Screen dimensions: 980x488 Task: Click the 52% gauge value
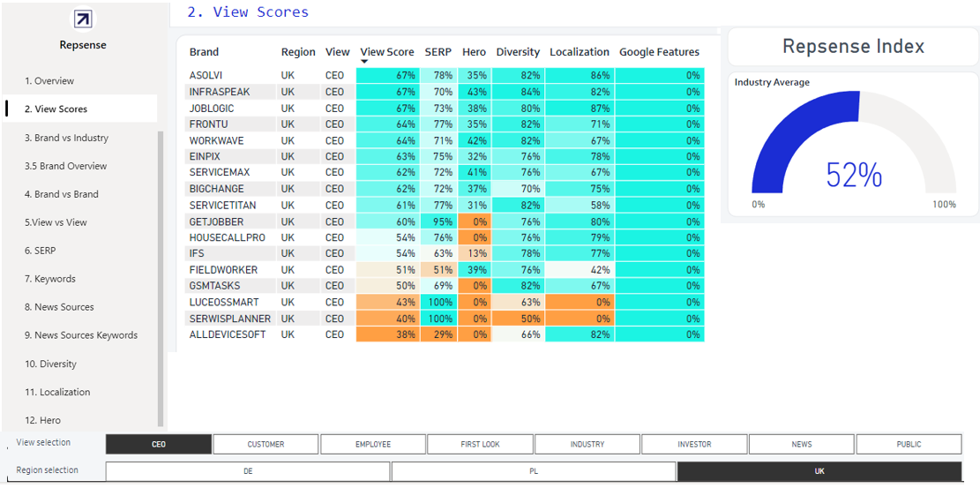coord(854,175)
